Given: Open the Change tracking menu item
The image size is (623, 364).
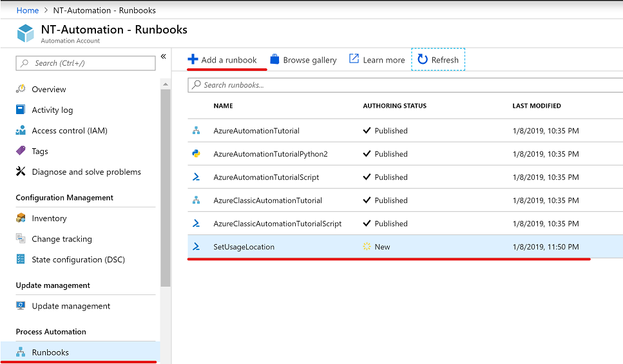Looking at the screenshot, I should coord(62,239).
